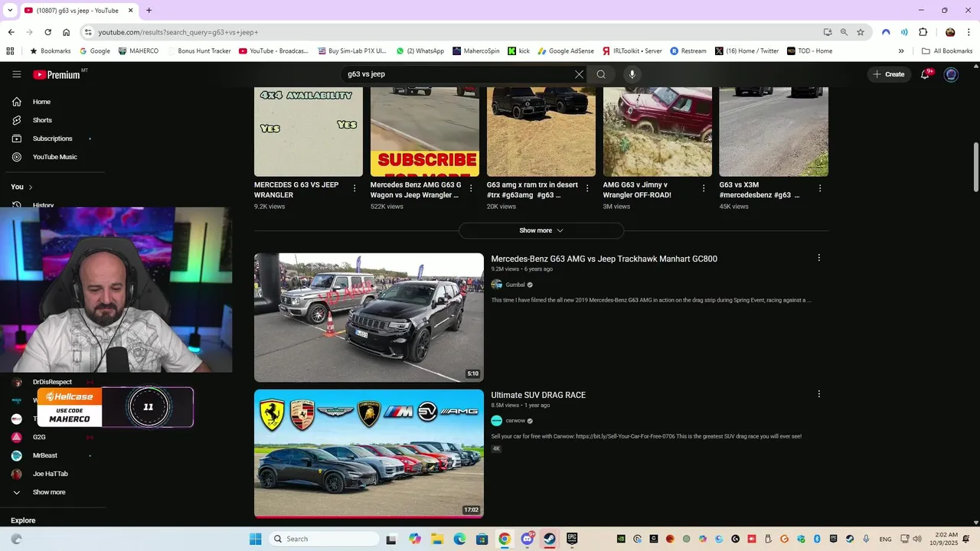Image resolution: width=980 pixels, height=551 pixels.
Task: Clear the search box with the X icon
Action: pos(579,74)
